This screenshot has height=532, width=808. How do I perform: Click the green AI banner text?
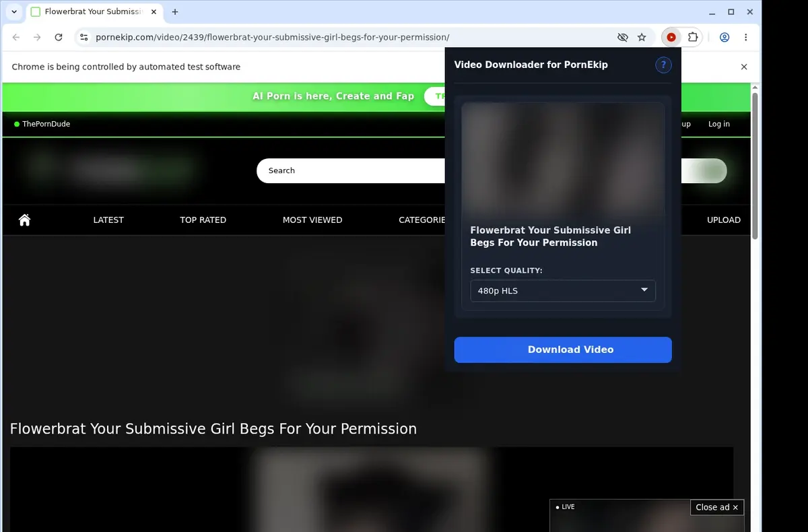pyautogui.click(x=333, y=96)
